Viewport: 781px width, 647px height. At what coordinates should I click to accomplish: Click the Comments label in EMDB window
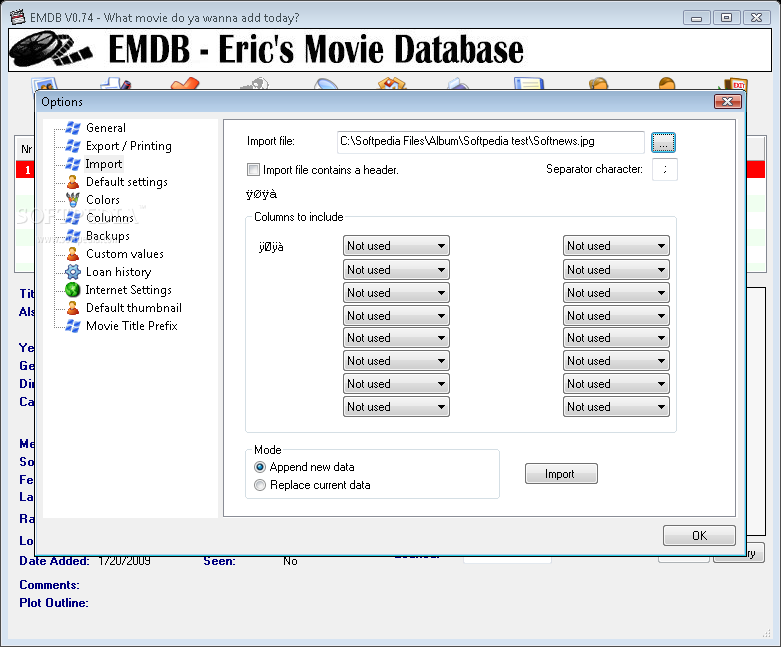pos(49,585)
